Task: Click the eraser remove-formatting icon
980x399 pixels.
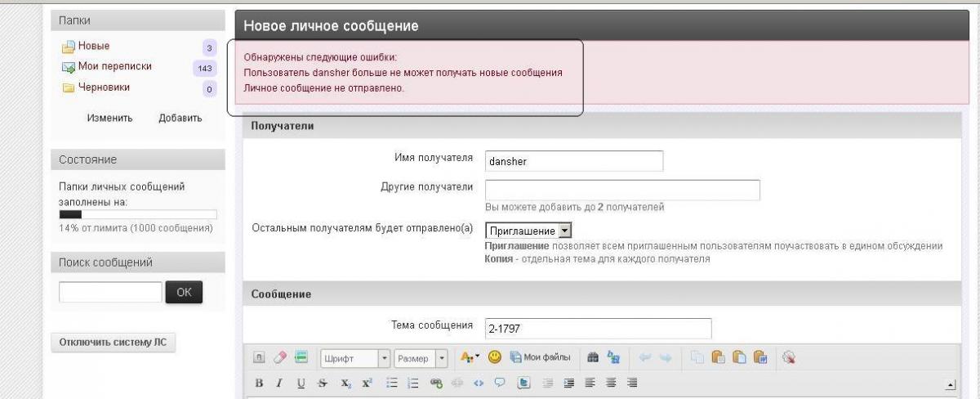Action: coord(280,357)
